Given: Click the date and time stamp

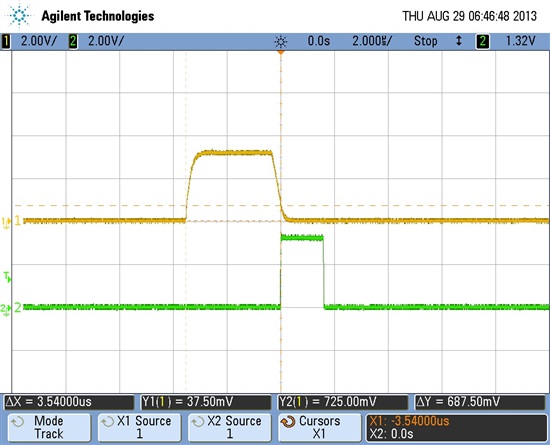Looking at the screenshot, I should click(469, 16).
